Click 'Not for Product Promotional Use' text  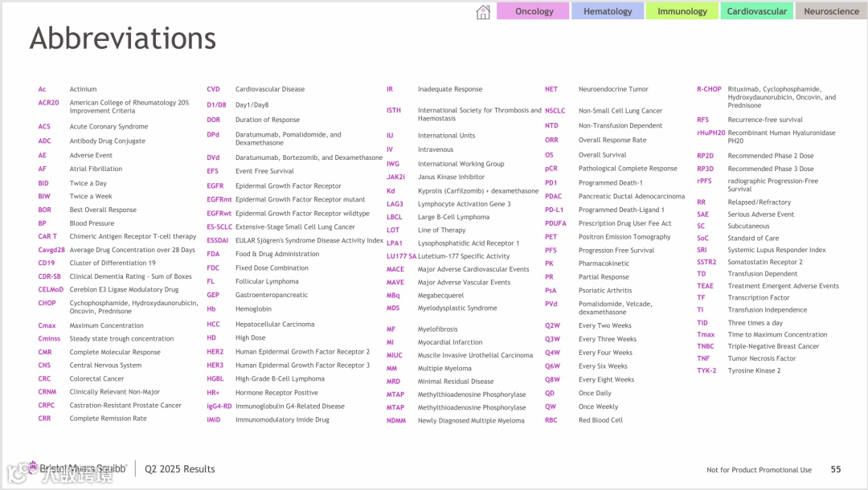[759, 470]
